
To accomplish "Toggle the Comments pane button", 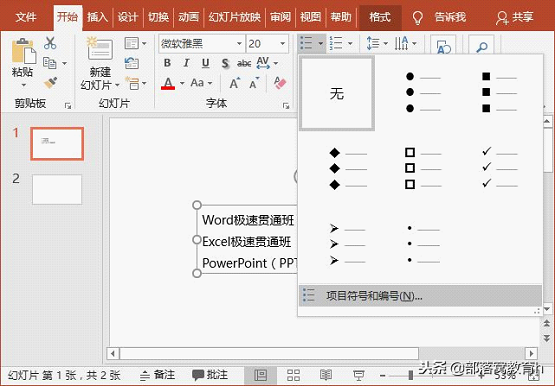I will pyautogui.click(x=210, y=375).
